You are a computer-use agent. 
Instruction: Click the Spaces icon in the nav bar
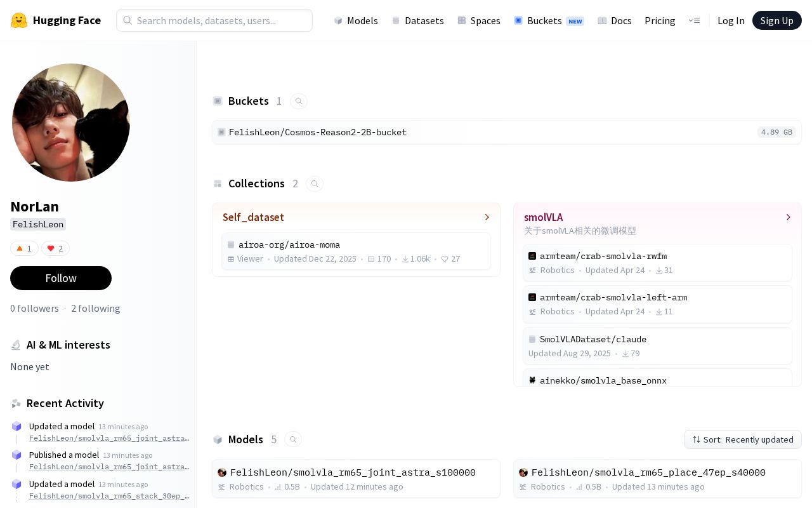click(462, 20)
